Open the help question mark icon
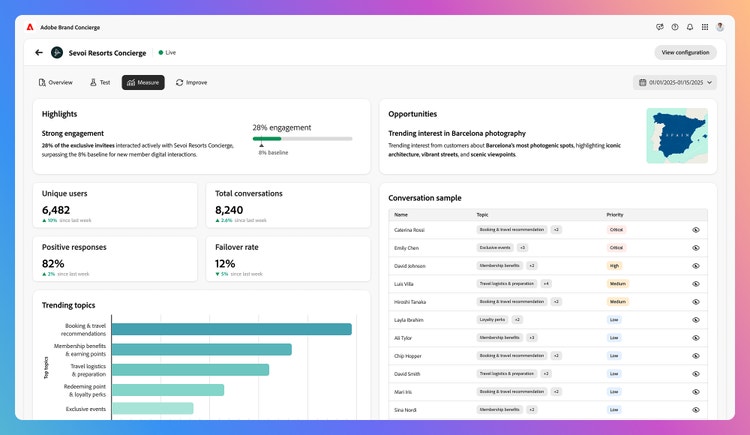The height and width of the screenshot is (435, 750). coord(675,27)
